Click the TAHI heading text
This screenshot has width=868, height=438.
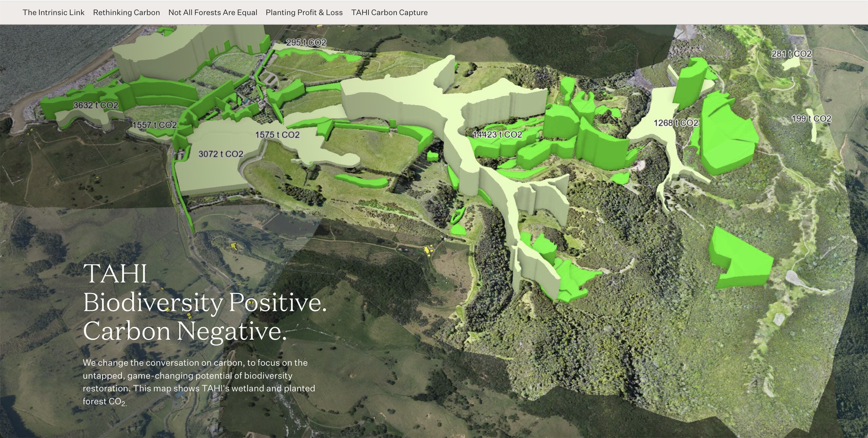tap(115, 273)
